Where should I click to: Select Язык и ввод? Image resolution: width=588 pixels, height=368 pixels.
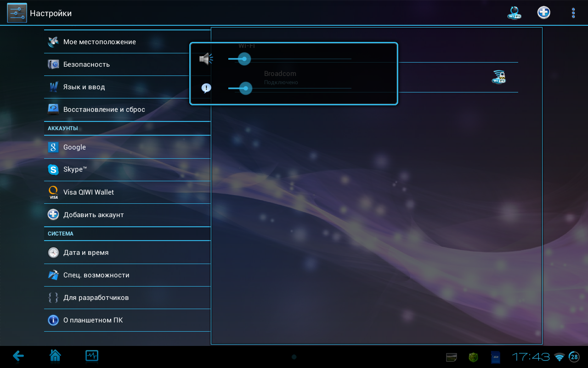tap(84, 87)
